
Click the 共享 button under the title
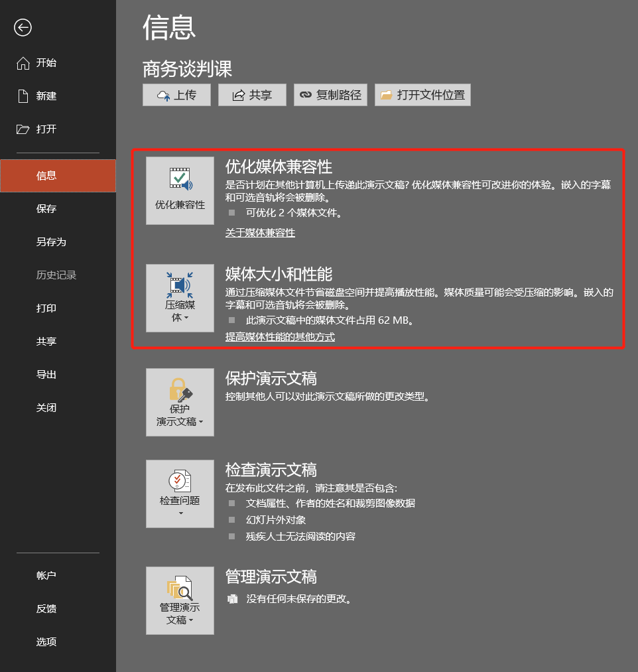point(252,95)
